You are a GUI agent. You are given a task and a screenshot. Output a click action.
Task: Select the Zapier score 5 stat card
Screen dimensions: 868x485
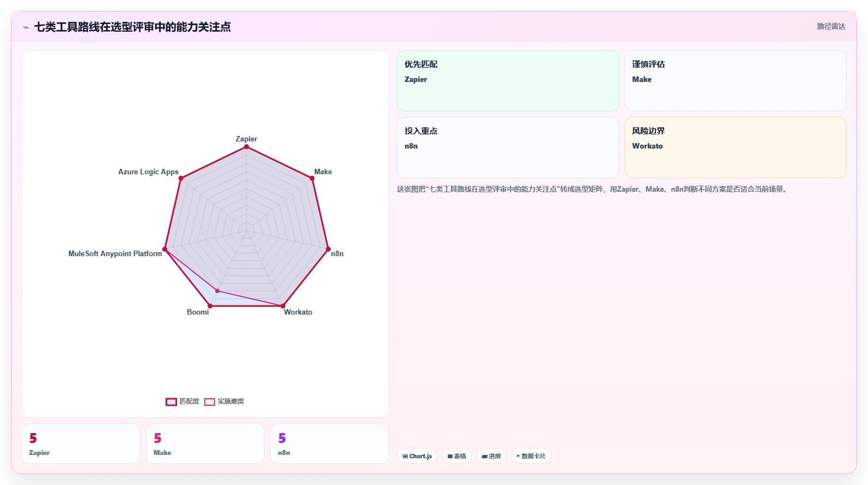pos(81,443)
